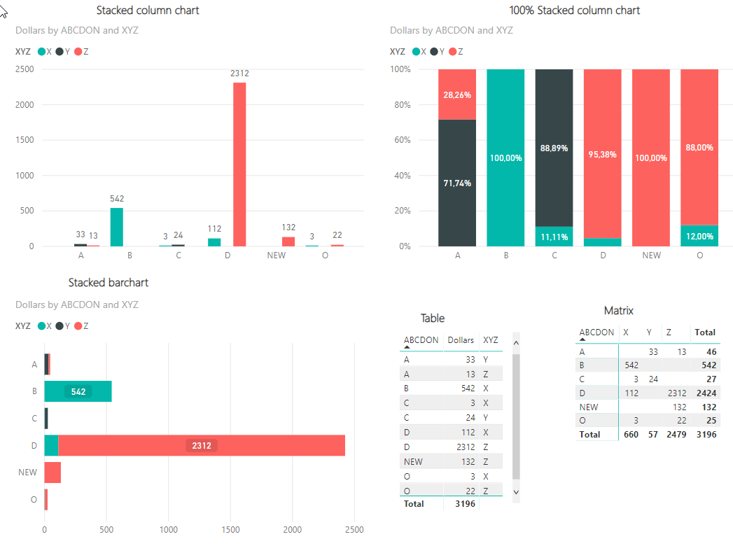The width and height of the screenshot is (733, 560).
Task: Click the 100% Stacked column chart title
Action: [575, 10]
